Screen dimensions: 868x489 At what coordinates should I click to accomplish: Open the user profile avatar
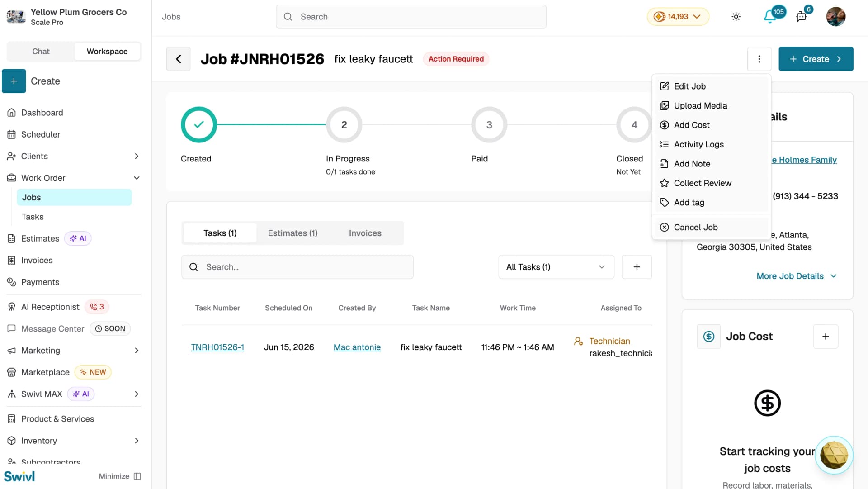[835, 17]
